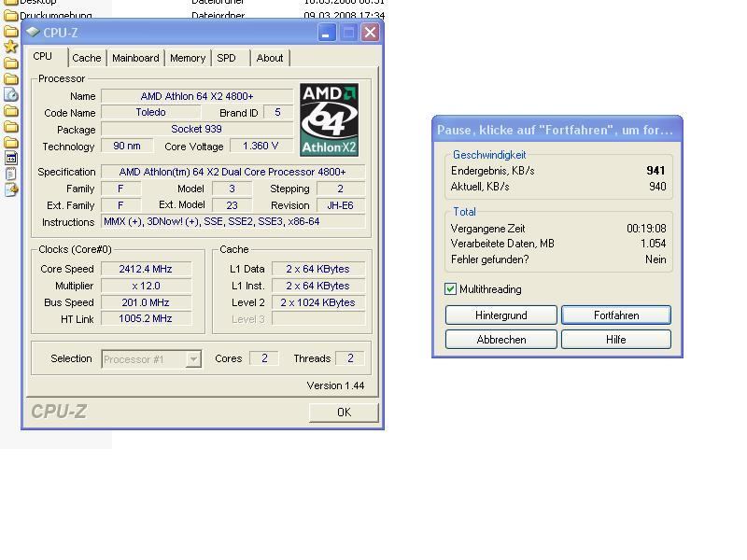This screenshot has width=747, height=560.
Task: Click the AMD Athlon X2 logo image
Action: [329, 120]
